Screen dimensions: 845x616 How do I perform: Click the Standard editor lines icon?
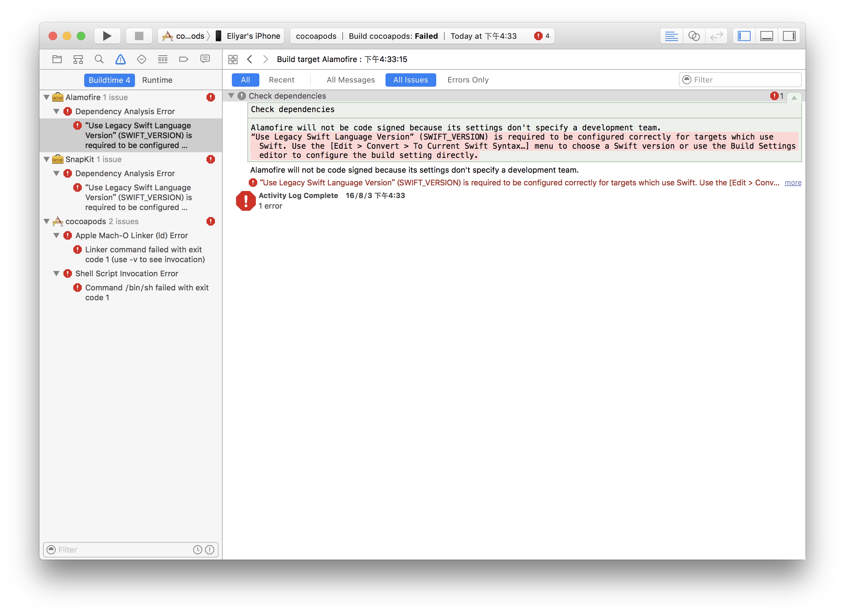[671, 36]
